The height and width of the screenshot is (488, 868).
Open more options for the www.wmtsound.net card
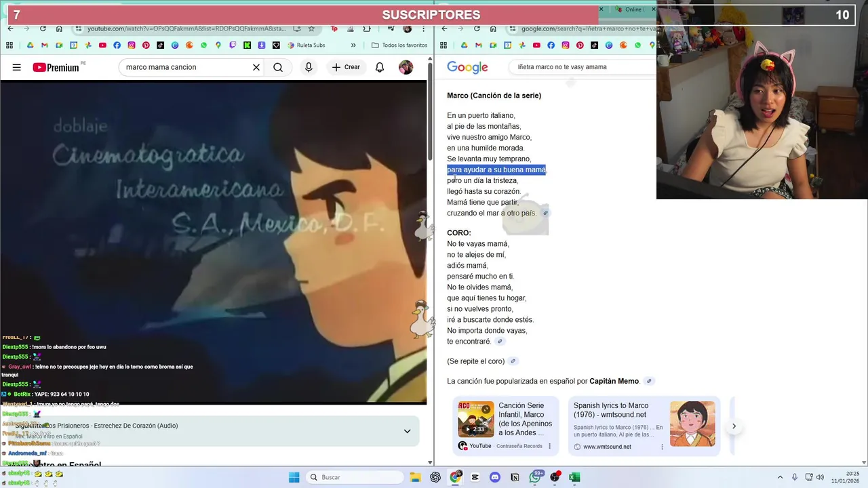click(663, 447)
